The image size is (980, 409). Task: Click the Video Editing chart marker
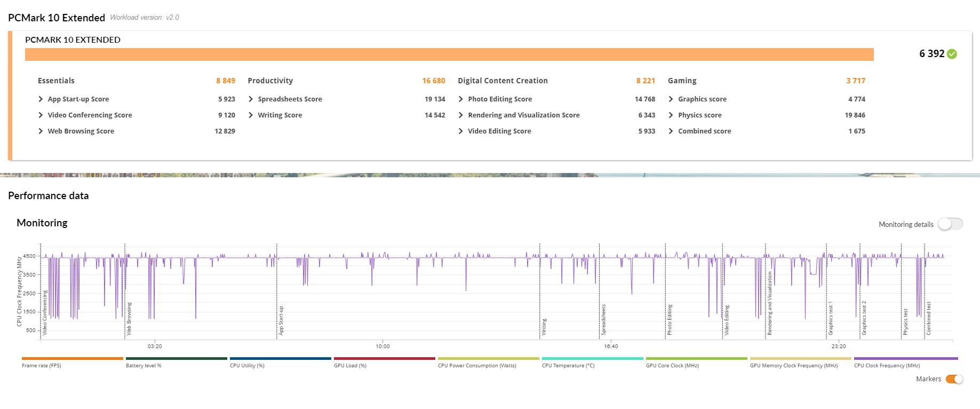727,320
